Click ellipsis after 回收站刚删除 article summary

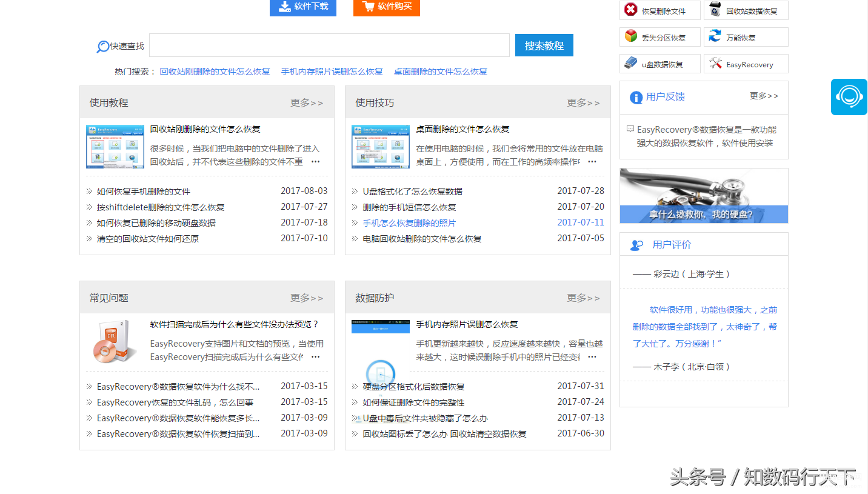coord(315,162)
